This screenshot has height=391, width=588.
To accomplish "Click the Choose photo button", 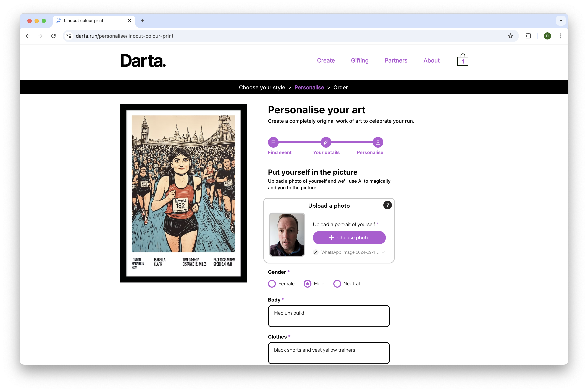I will pyautogui.click(x=349, y=237).
